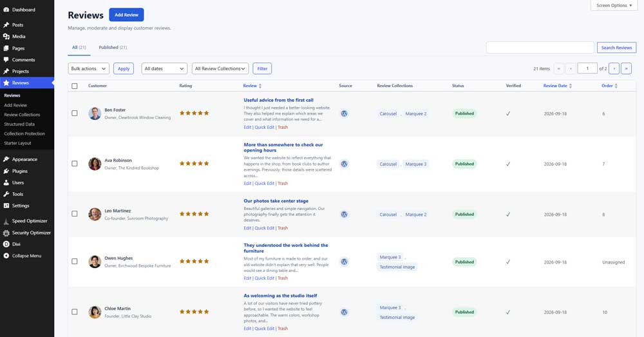The image size is (644, 337).
Task: Switch to the Published reviews tab
Action: [113, 48]
